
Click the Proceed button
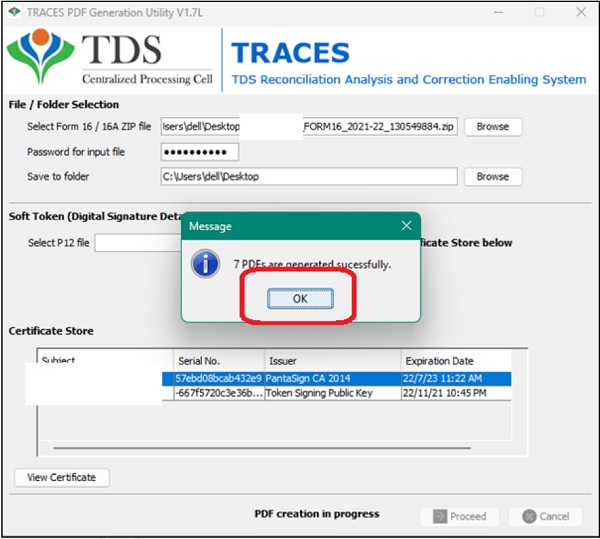tap(460, 516)
